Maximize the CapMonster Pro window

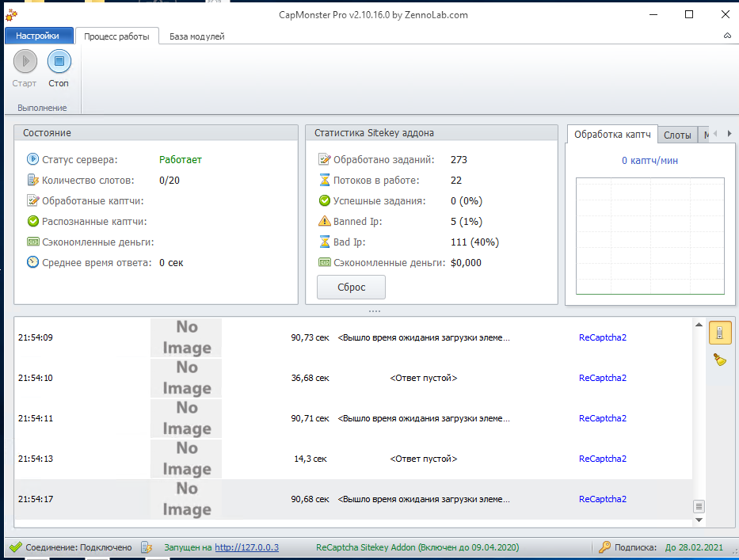pos(688,14)
